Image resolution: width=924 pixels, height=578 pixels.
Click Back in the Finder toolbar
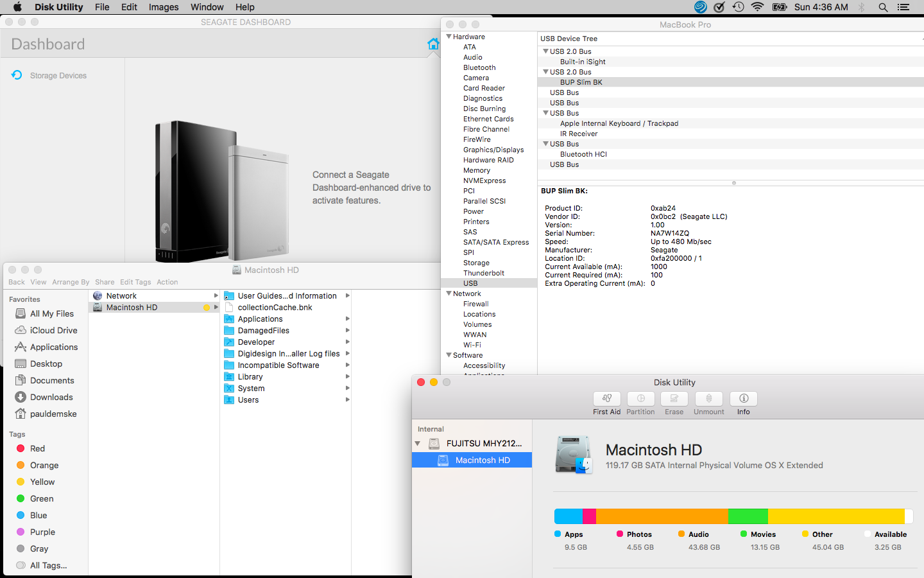tap(17, 282)
